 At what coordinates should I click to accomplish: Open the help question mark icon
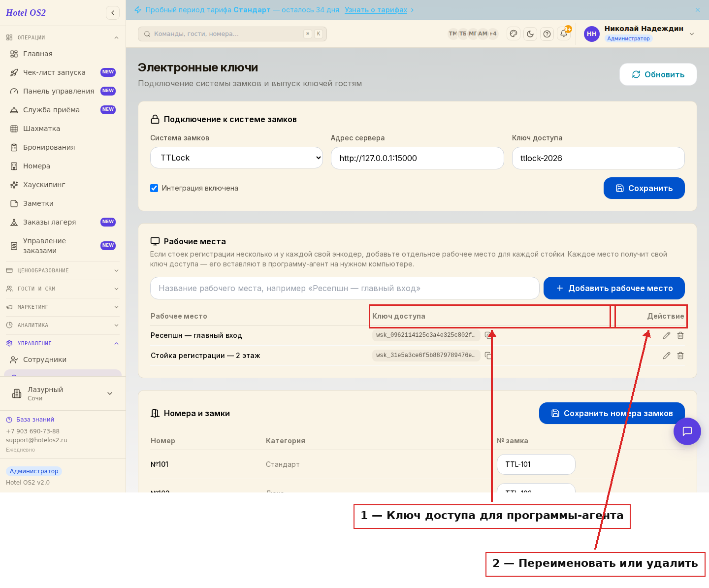pyautogui.click(x=547, y=34)
